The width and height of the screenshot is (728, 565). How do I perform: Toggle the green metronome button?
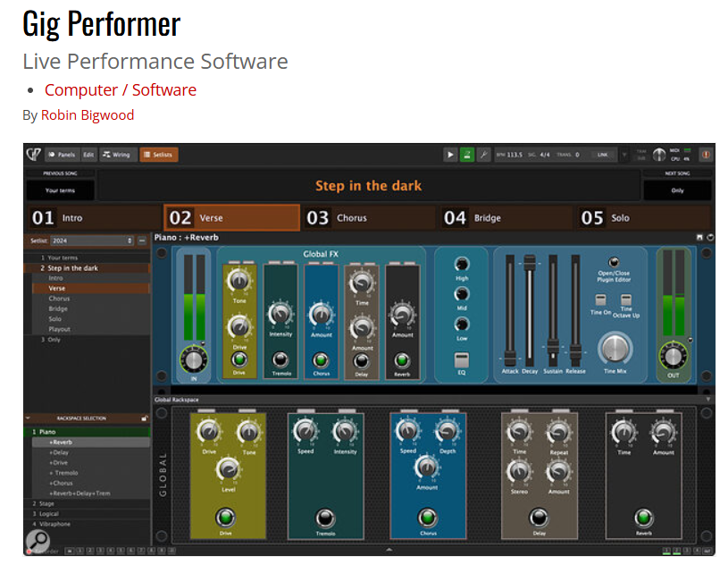click(466, 154)
